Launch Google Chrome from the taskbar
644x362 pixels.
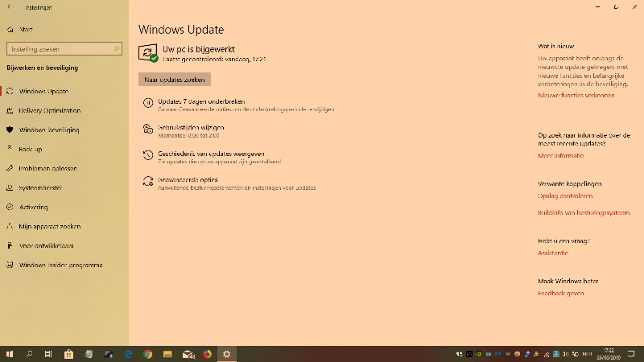(x=148, y=354)
